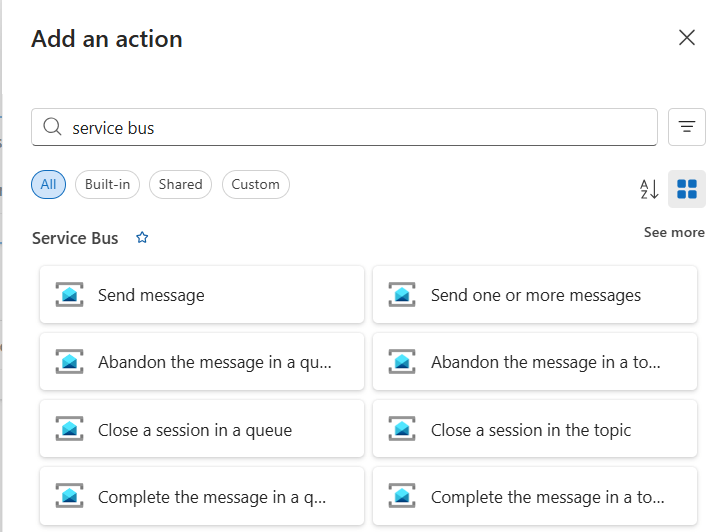Favorite Service Bus with star icon
This screenshot has height=532, width=714.
[142, 238]
